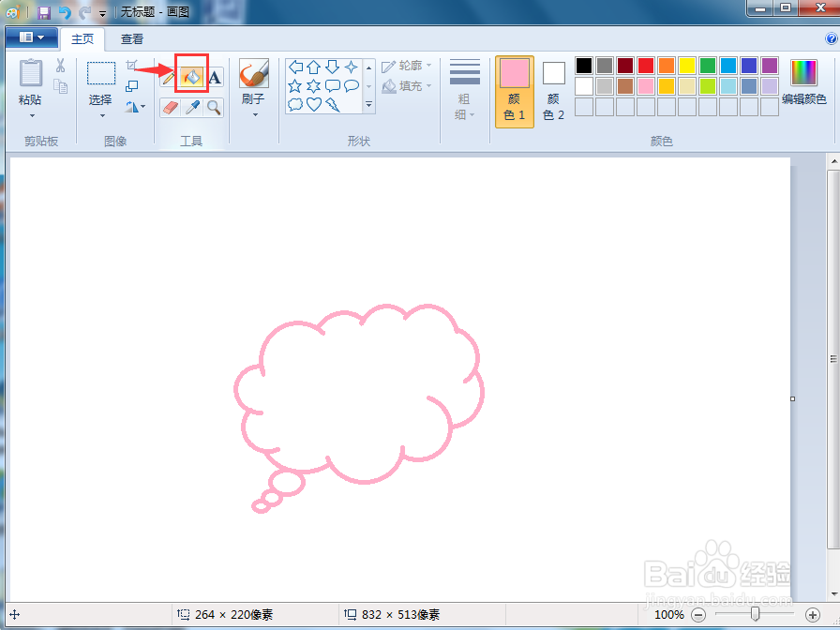
Task: Crop the image with the crop icon
Action: click(x=132, y=66)
